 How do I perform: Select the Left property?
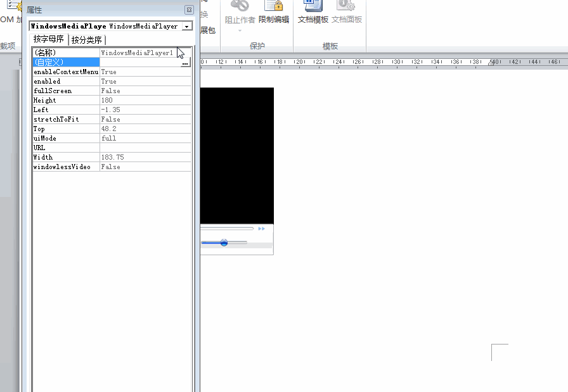click(66, 110)
